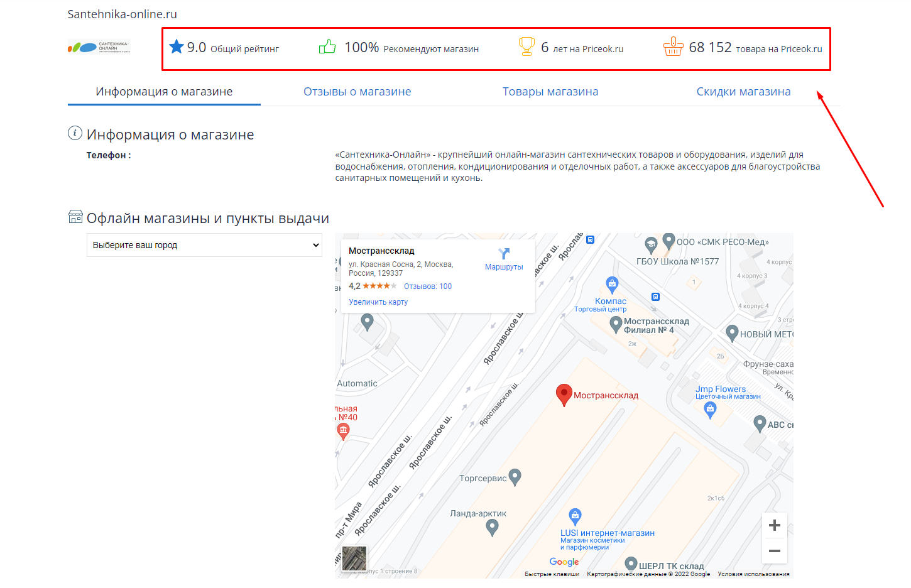Click Быстрые клавиши on map footer
Screen dimensions: 911x588
pyautogui.click(x=552, y=574)
